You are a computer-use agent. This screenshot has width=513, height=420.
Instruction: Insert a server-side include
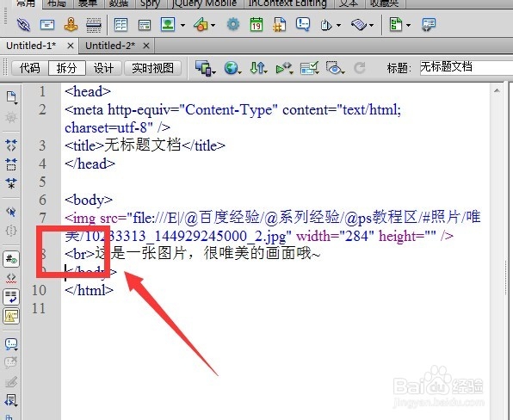[x=279, y=25]
